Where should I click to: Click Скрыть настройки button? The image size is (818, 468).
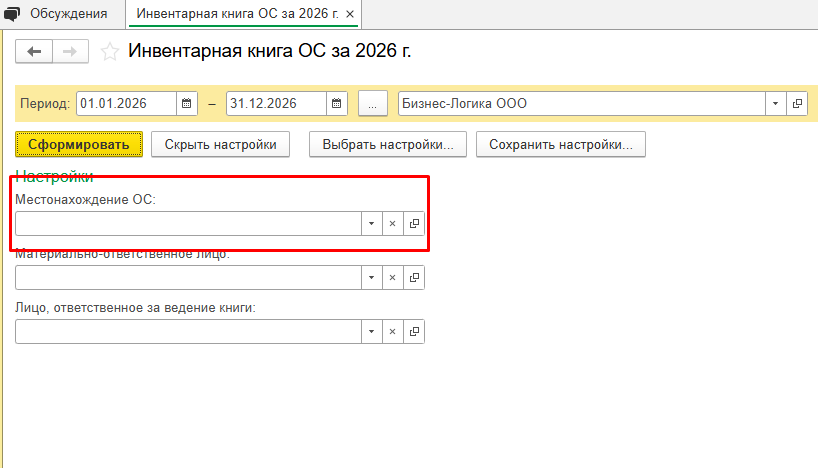220,144
